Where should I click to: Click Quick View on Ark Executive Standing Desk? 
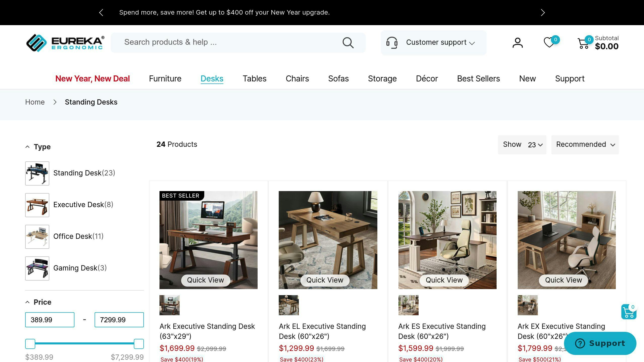(x=206, y=280)
